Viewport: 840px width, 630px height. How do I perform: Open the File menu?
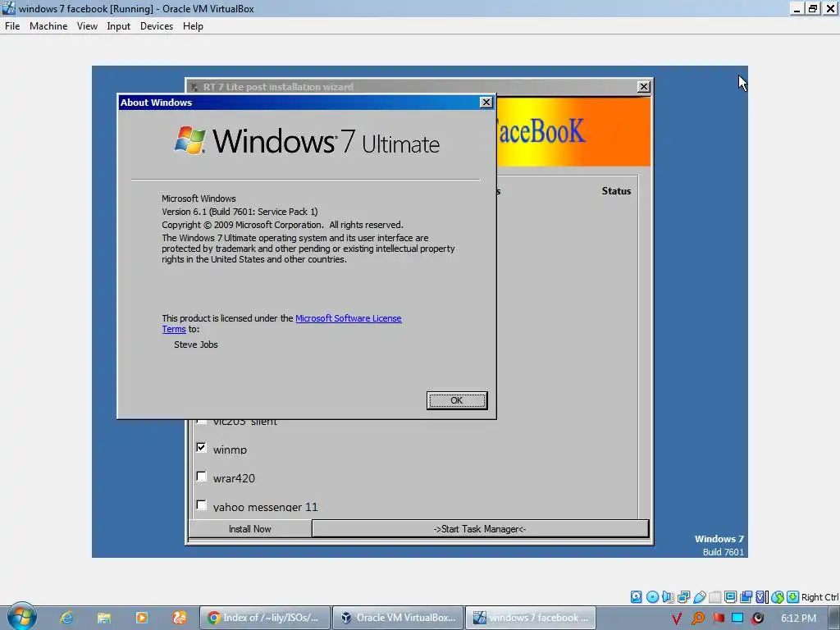(x=12, y=26)
